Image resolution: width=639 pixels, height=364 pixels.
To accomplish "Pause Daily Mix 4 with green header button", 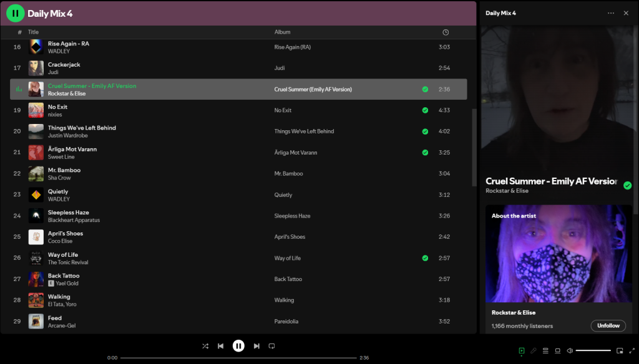I will (x=16, y=14).
